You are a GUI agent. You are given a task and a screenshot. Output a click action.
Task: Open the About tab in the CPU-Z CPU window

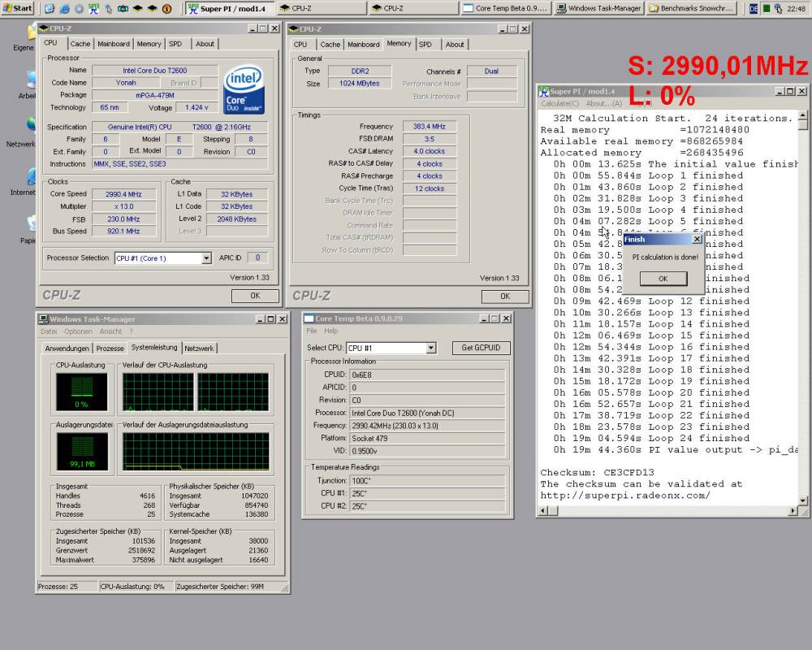click(x=205, y=44)
